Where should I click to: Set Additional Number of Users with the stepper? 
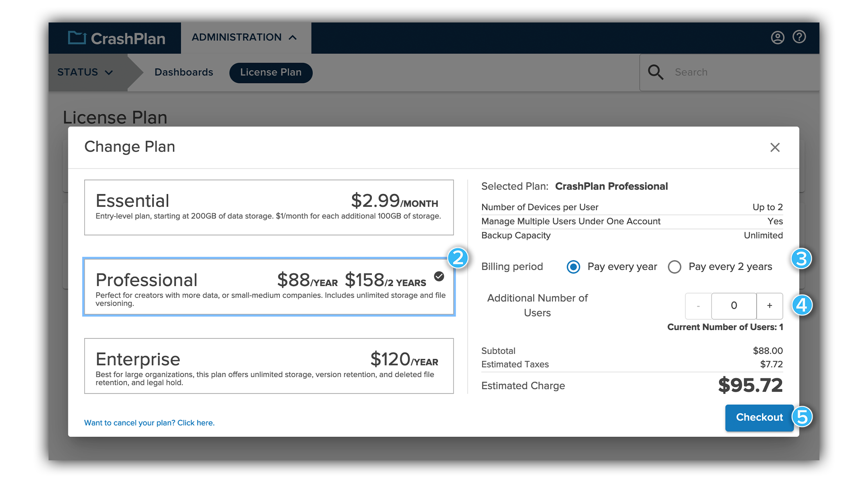point(734,306)
